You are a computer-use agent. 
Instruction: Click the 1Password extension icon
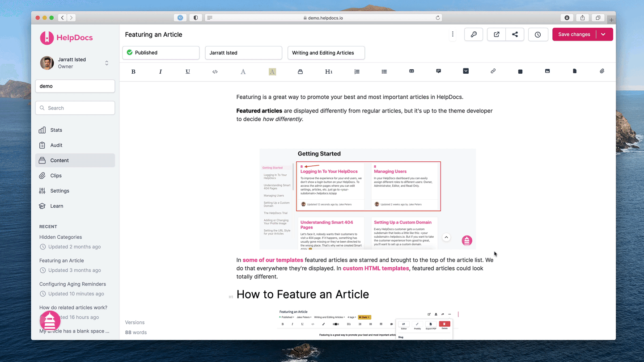(180, 18)
